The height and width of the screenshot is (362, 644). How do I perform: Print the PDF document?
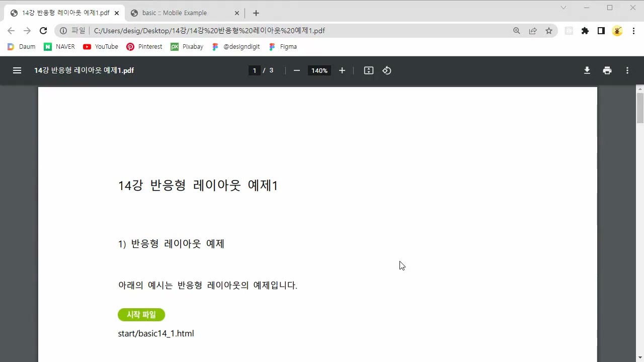point(607,70)
